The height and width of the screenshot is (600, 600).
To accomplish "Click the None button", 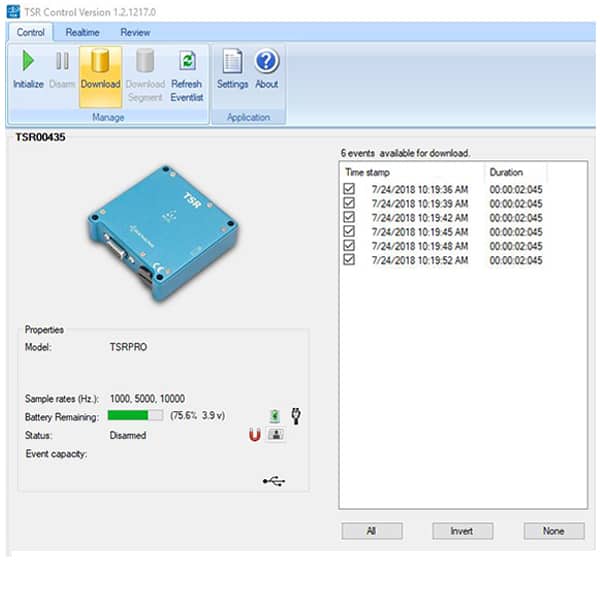I will (553, 531).
